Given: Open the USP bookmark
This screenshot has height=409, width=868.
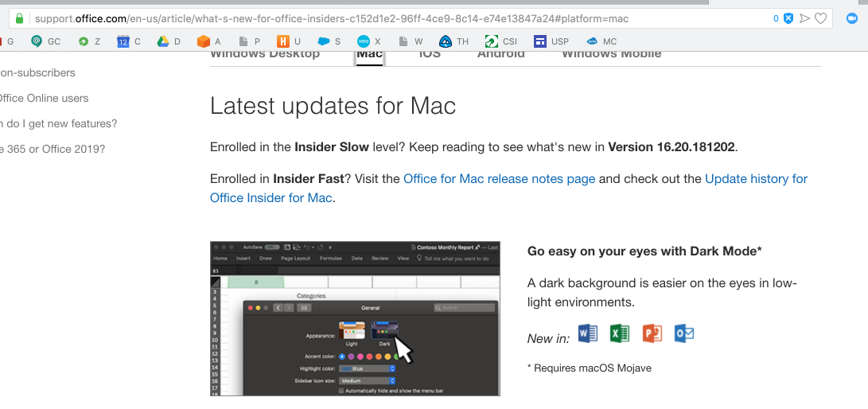Looking at the screenshot, I should coord(551,41).
